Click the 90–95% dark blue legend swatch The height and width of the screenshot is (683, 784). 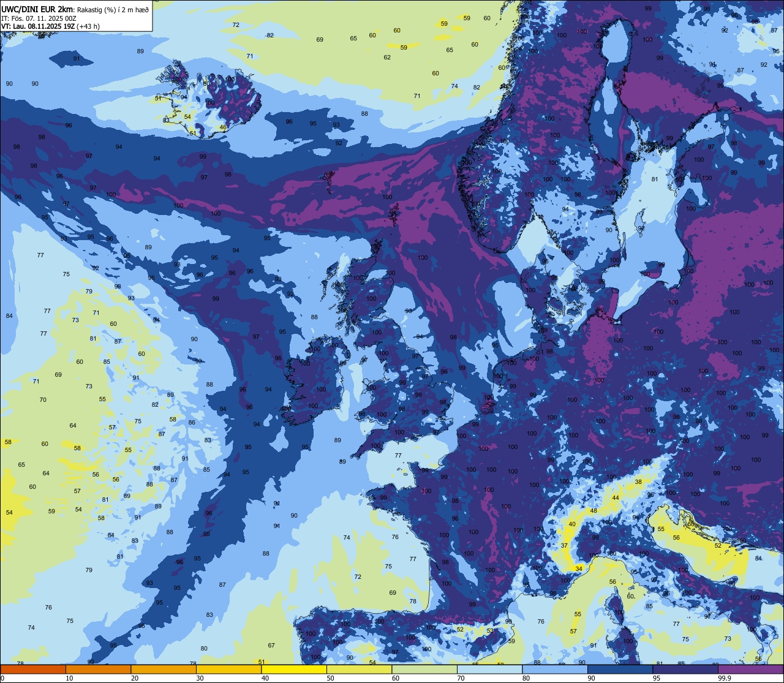tap(620, 670)
